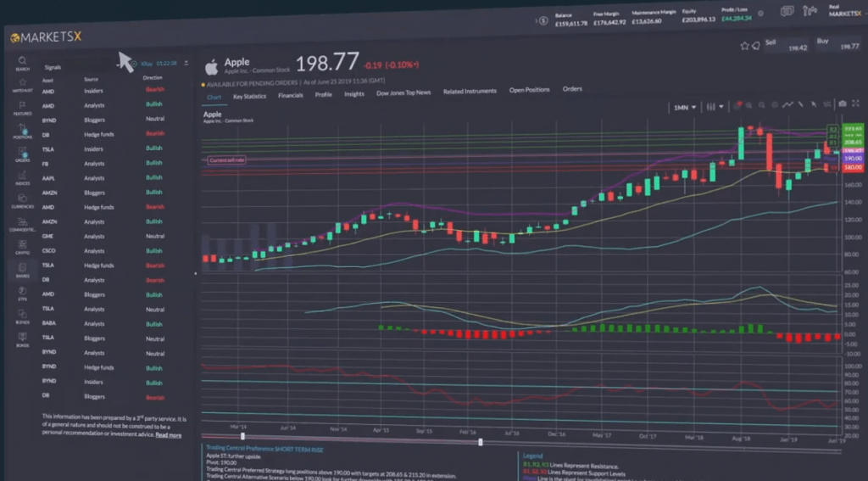This screenshot has height=481, width=868.
Task: Open the Profile tab
Action: pos(323,95)
